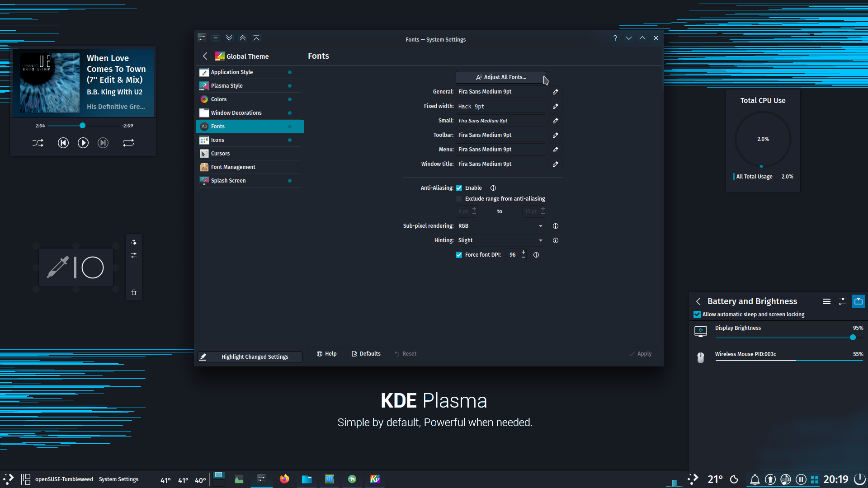The image size is (868, 488).
Task: Click the shuffle icon in media player
Action: 38,143
